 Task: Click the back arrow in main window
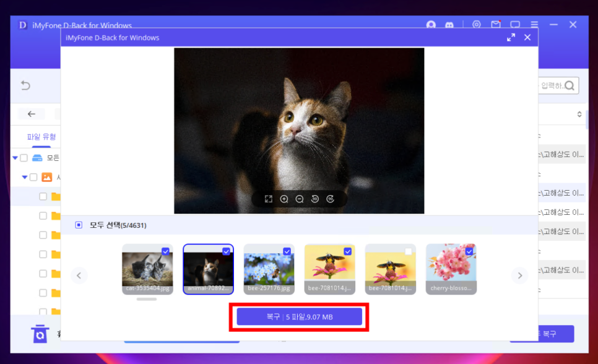[x=32, y=114]
